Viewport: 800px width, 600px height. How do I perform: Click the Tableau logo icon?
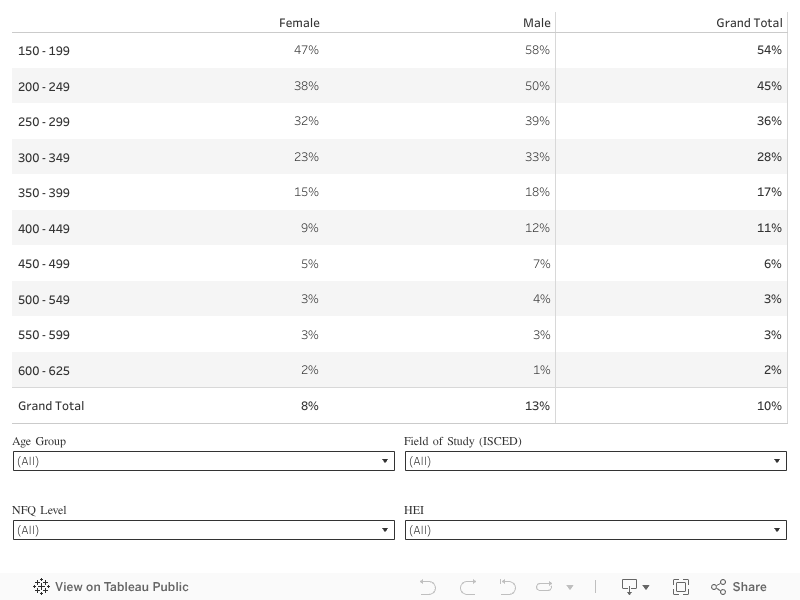coord(41,587)
